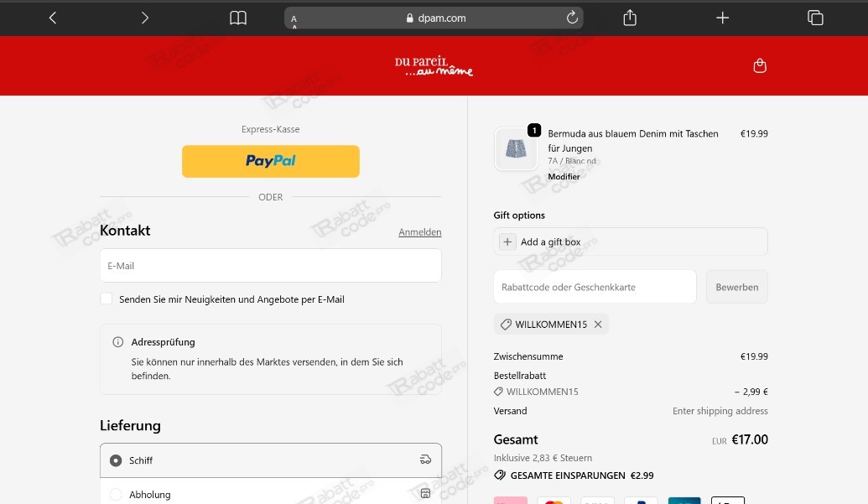Enable the email newsletter checkbox
This screenshot has height=504, width=868.
(107, 298)
